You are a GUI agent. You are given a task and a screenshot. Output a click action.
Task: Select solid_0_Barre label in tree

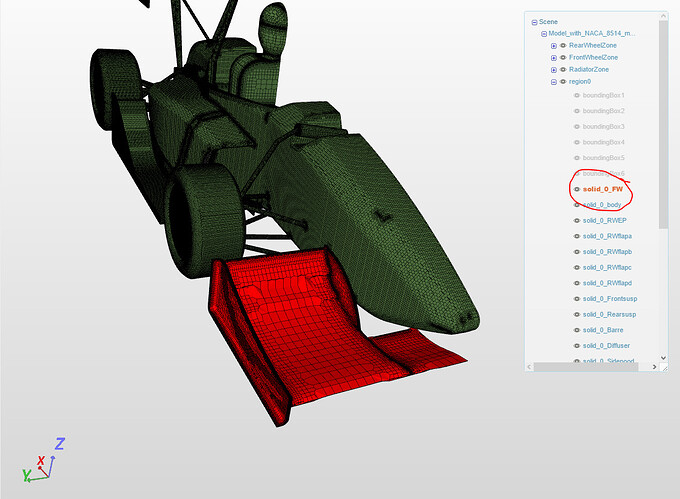tap(603, 330)
